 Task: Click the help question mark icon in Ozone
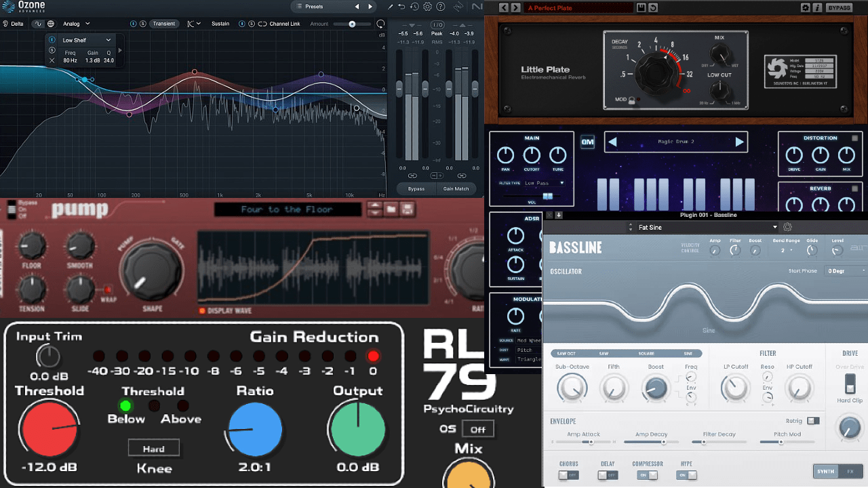click(x=440, y=6)
